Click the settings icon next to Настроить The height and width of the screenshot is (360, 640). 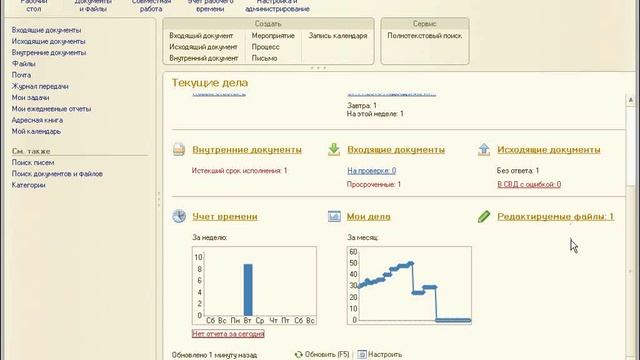point(362,355)
